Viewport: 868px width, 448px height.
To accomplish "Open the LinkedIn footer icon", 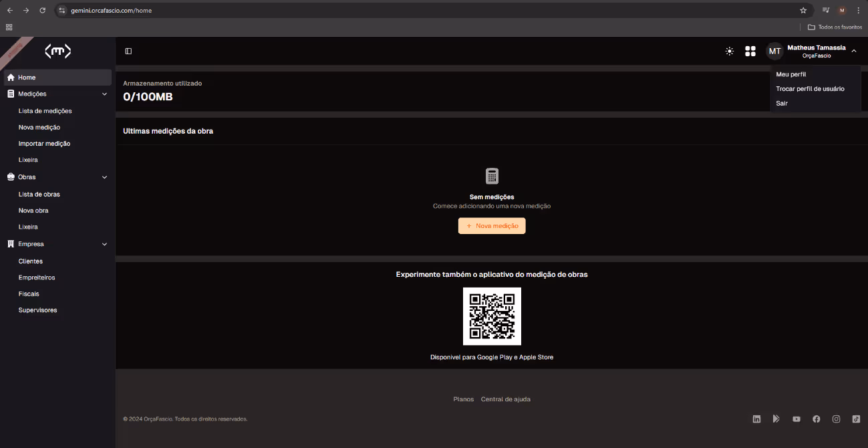I will (x=756, y=419).
